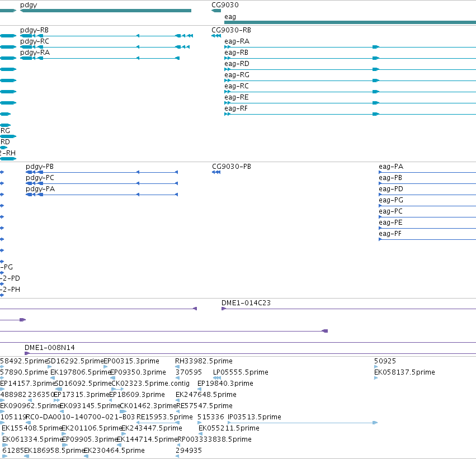Image resolution: width=476 pixels, height=459 pixels.
Task: Select EST EK055211.5prime
Action: pos(229,428)
